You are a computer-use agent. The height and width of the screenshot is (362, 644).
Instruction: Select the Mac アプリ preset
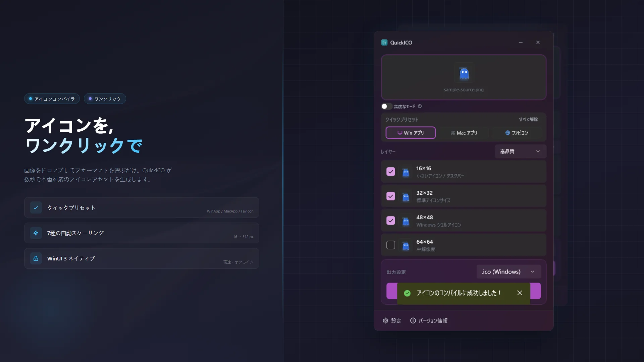point(464,133)
